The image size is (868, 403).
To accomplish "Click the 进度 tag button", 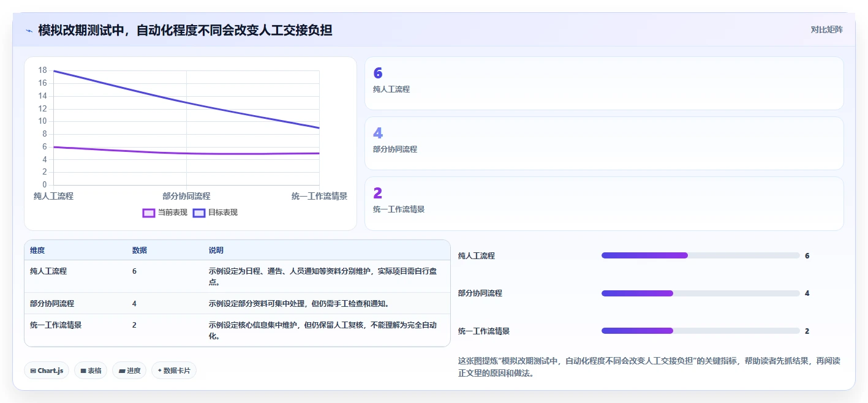I will pos(129,371).
